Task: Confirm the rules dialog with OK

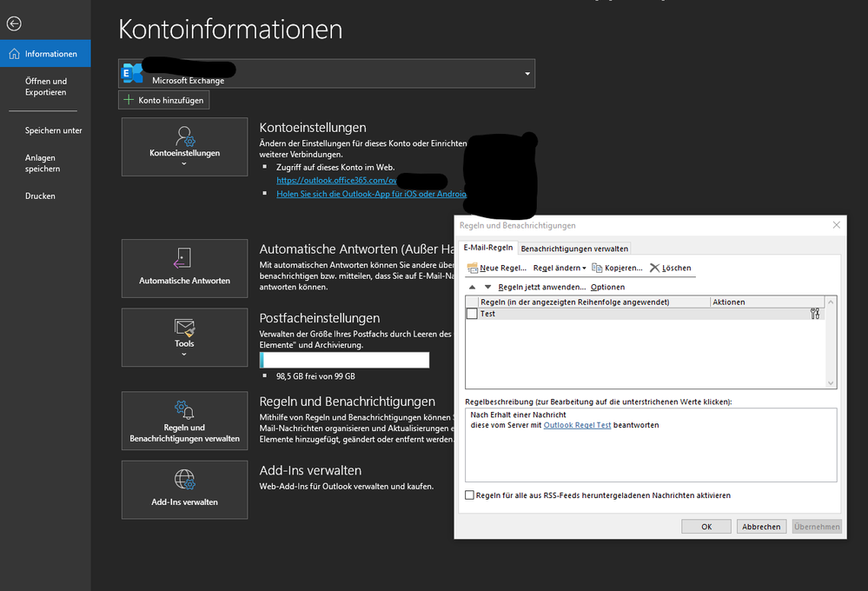Action: tap(706, 527)
